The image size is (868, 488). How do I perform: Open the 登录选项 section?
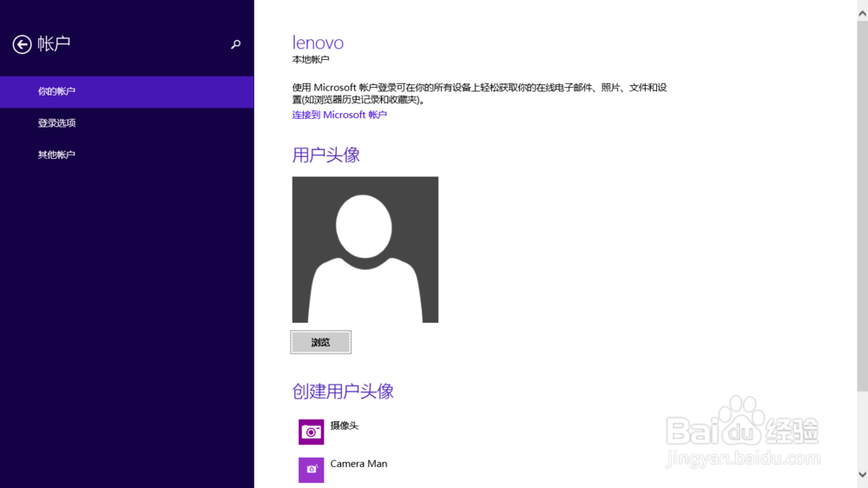point(127,123)
